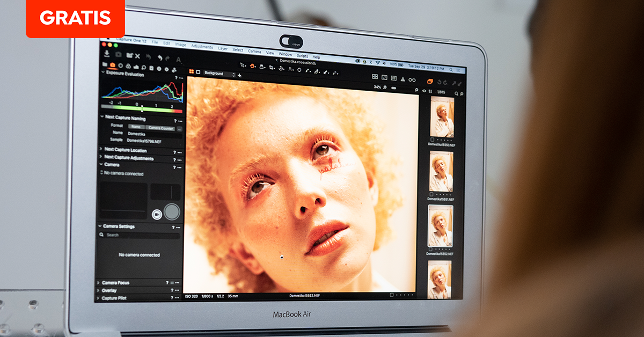Tick checkbox under Domestika15550.NEF thumbnail

coord(433,140)
